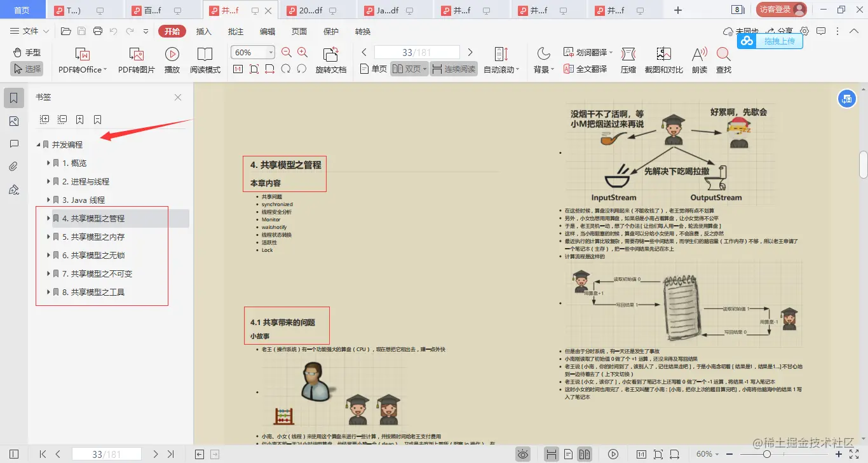Open the attachments panel in left sidebar
868x463 pixels.
[15, 166]
